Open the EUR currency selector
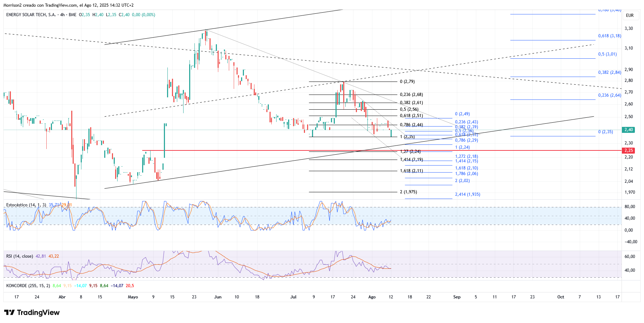The height and width of the screenshot is (323, 644). [630, 15]
